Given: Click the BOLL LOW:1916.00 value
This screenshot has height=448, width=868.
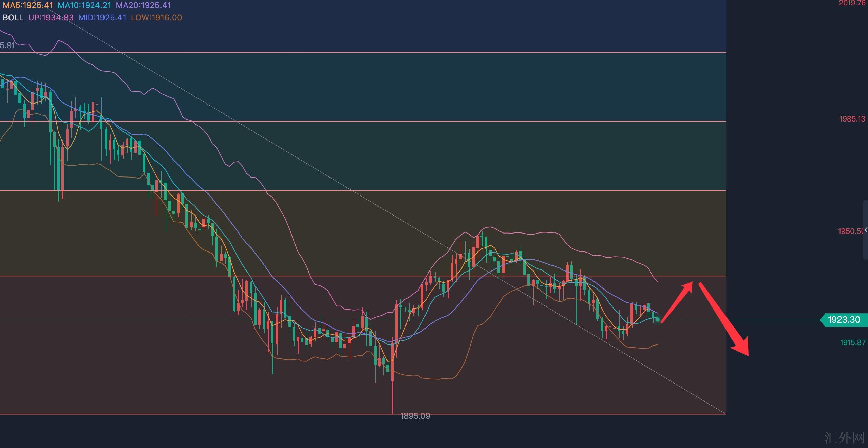Looking at the screenshot, I should [x=156, y=18].
